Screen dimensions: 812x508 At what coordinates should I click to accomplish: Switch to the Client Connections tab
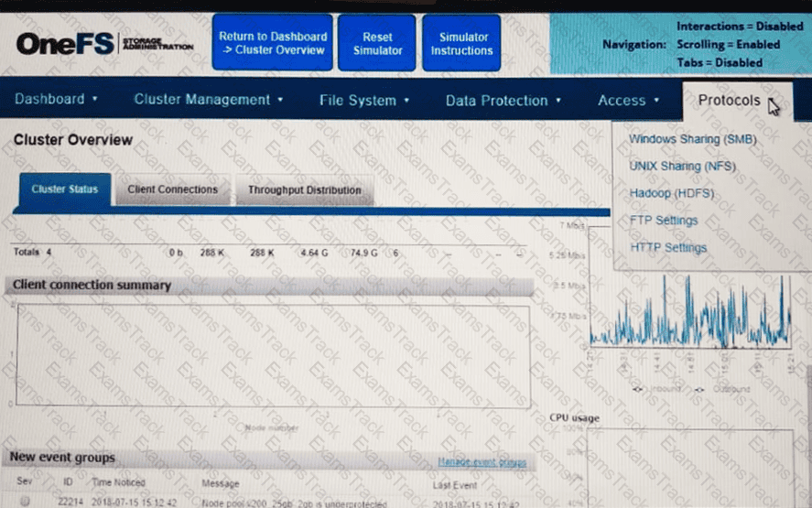click(x=172, y=189)
